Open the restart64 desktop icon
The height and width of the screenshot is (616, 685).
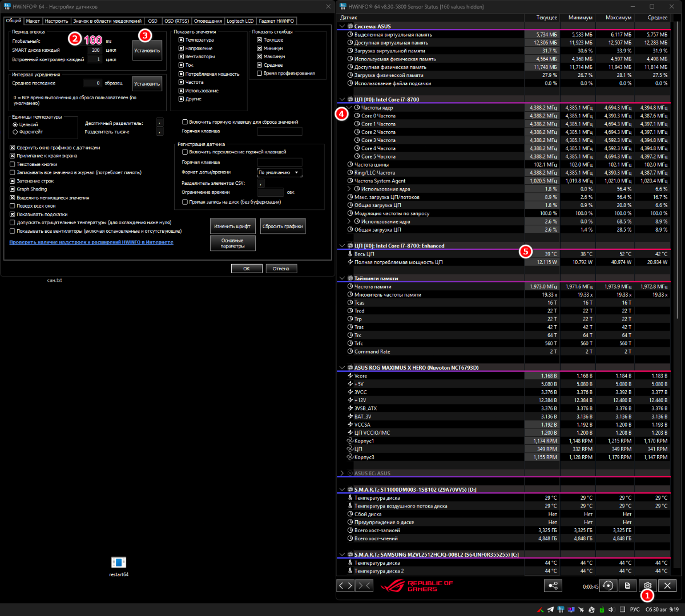119,566
